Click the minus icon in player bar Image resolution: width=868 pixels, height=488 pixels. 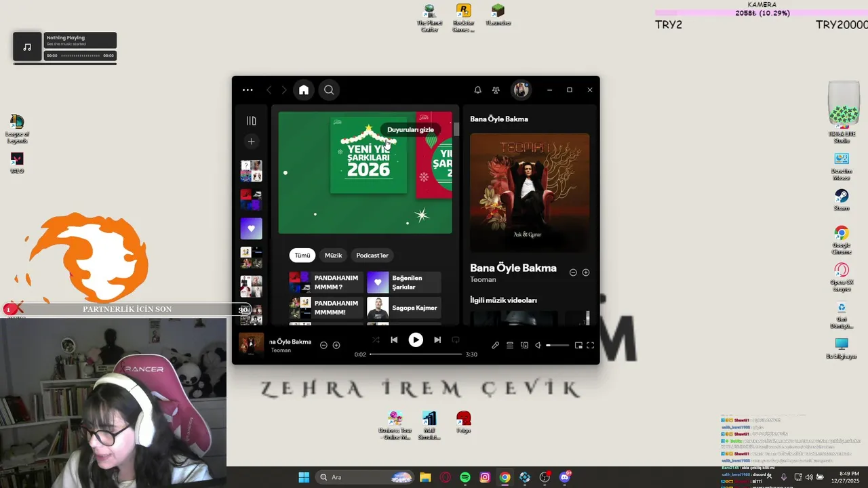(x=323, y=345)
